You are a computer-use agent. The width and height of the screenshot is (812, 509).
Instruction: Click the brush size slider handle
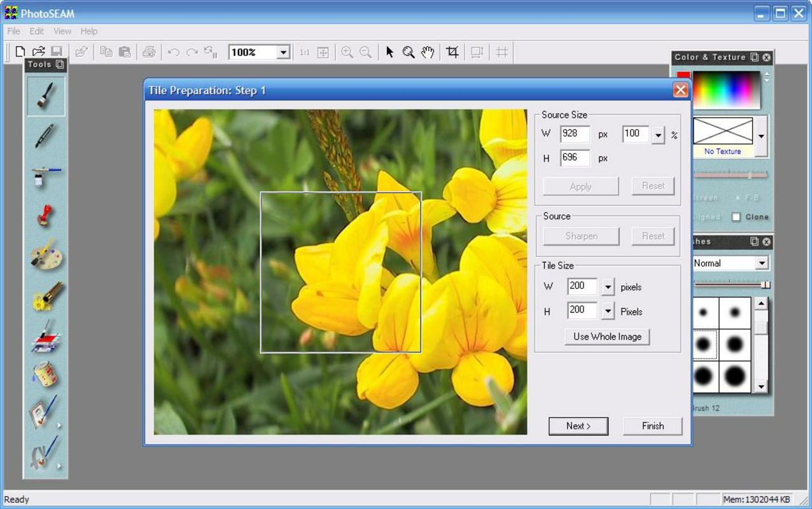766,284
